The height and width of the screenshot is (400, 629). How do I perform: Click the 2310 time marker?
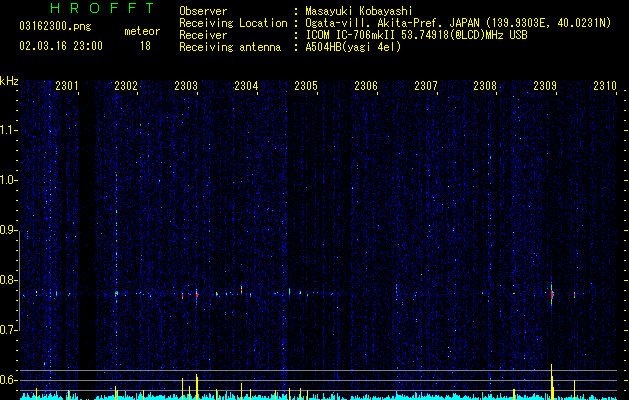(x=605, y=86)
